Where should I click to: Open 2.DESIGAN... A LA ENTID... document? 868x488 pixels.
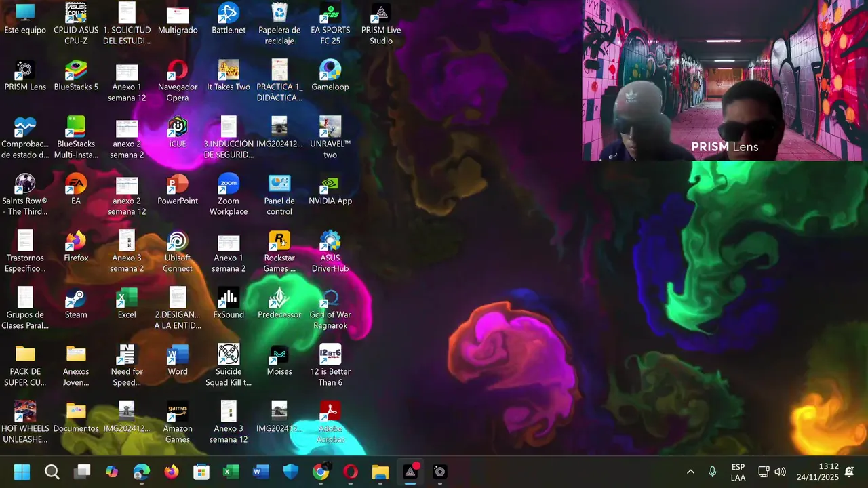click(178, 308)
